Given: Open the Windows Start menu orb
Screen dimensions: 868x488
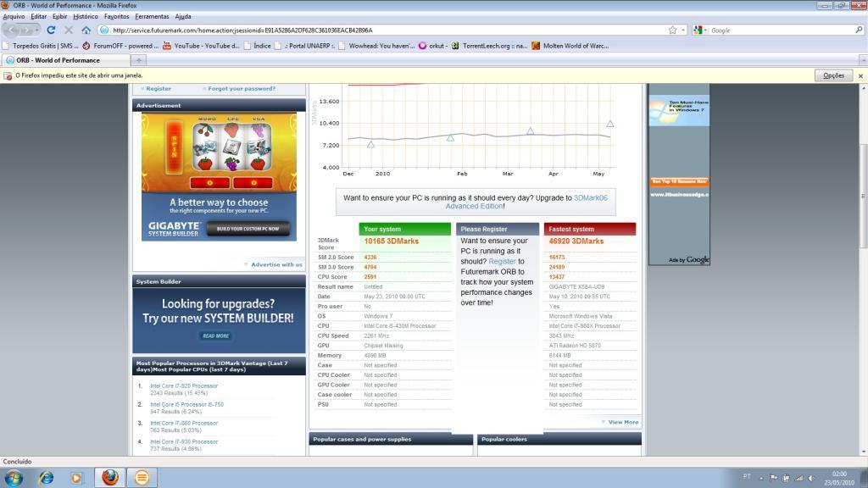Looking at the screenshot, I should click(14, 478).
